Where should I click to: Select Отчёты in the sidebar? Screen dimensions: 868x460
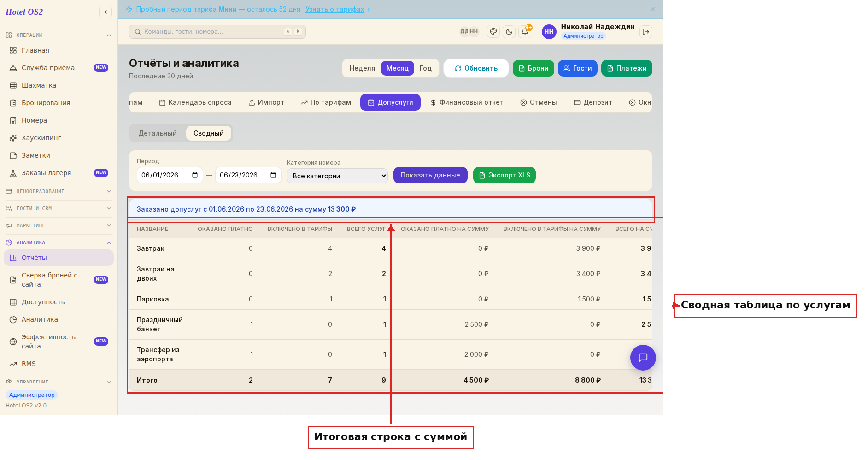59,258
